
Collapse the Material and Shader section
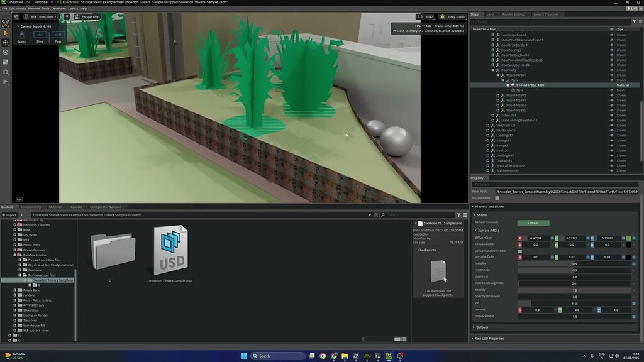pyautogui.click(x=474, y=207)
